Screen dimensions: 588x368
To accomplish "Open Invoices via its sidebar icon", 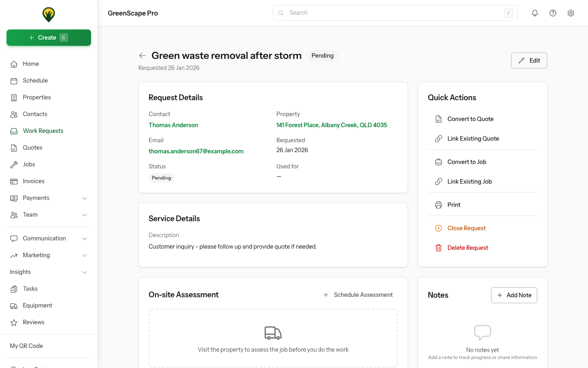I will click(x=14, y=181).
